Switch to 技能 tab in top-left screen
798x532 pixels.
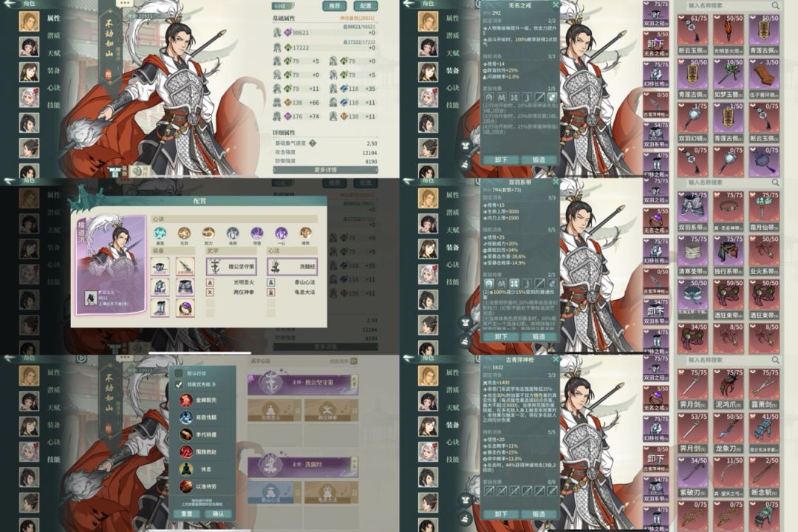53,105
